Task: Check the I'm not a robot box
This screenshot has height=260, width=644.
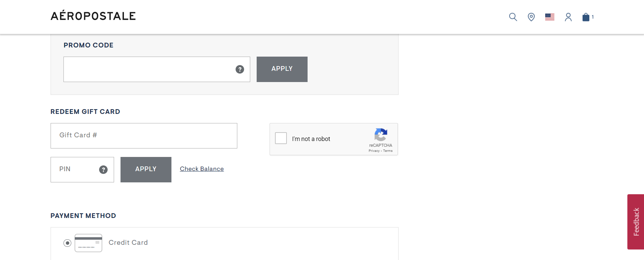Action: pyautogui.click(x=281, y=138)
